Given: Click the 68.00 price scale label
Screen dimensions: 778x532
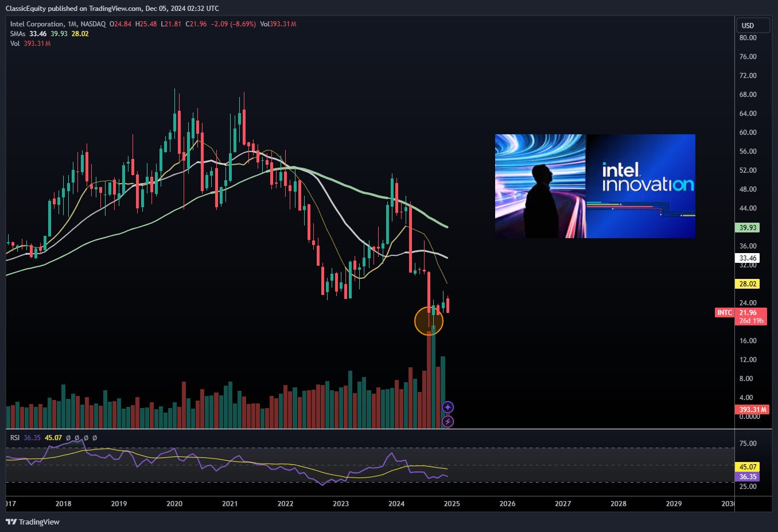Looking at the screenshot, I should [x=748, y=95].
